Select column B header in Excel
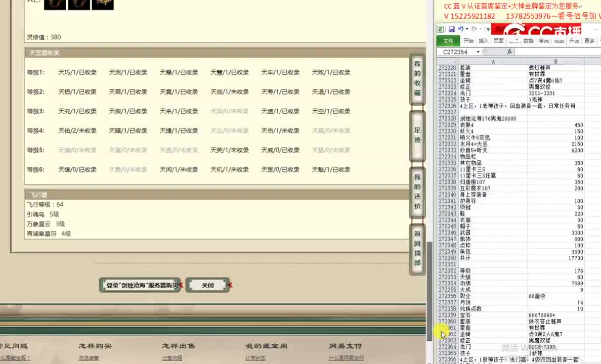Image resolution: width=601 pixels, height=364 pixels. [555, 61]
